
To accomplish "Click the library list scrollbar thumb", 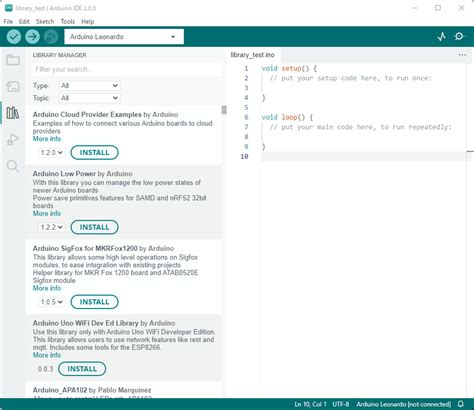I will pyautogui.click(x=224, y=110).
